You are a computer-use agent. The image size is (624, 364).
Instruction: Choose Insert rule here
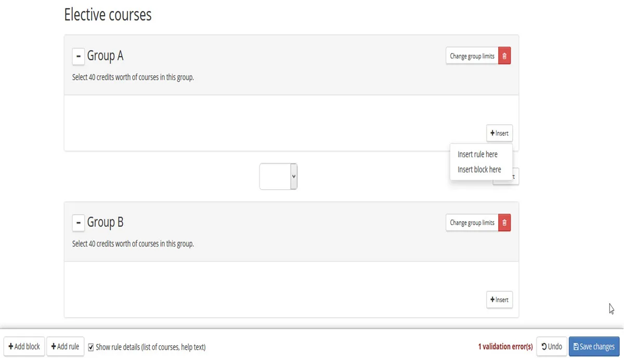477,154
